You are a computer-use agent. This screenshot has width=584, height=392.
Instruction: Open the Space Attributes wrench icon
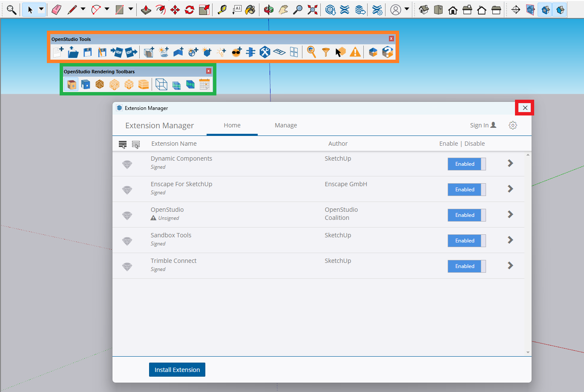pos(265,52)
